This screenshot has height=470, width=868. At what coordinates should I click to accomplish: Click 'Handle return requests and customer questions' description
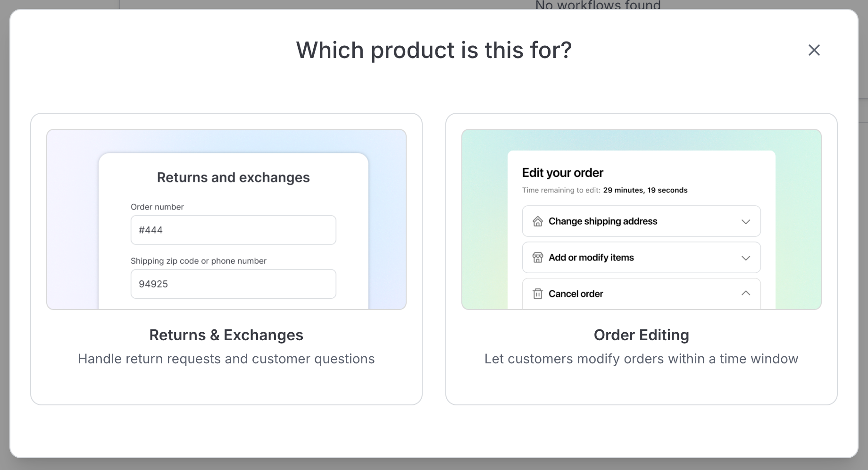(x=226, y=359)
